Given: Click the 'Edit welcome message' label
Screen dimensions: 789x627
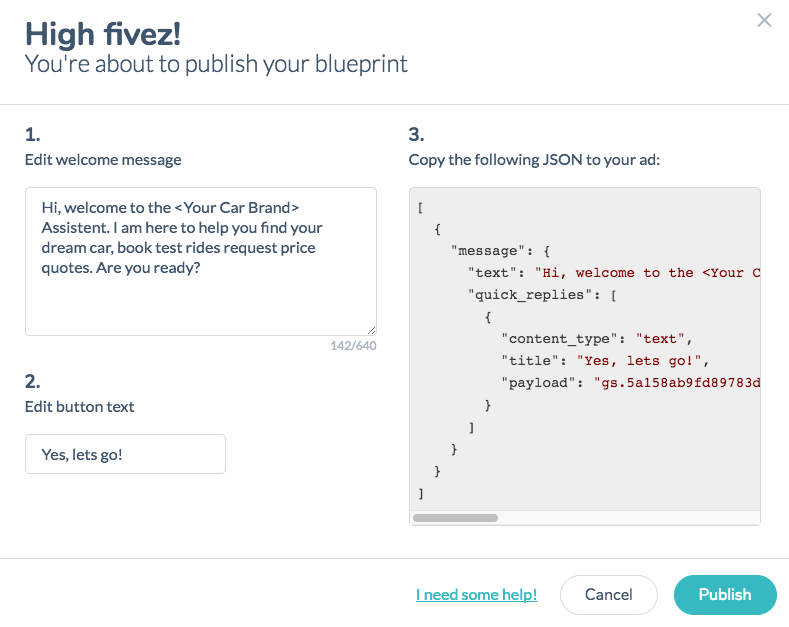Looking at the screenshot, I should pos(103,160).
